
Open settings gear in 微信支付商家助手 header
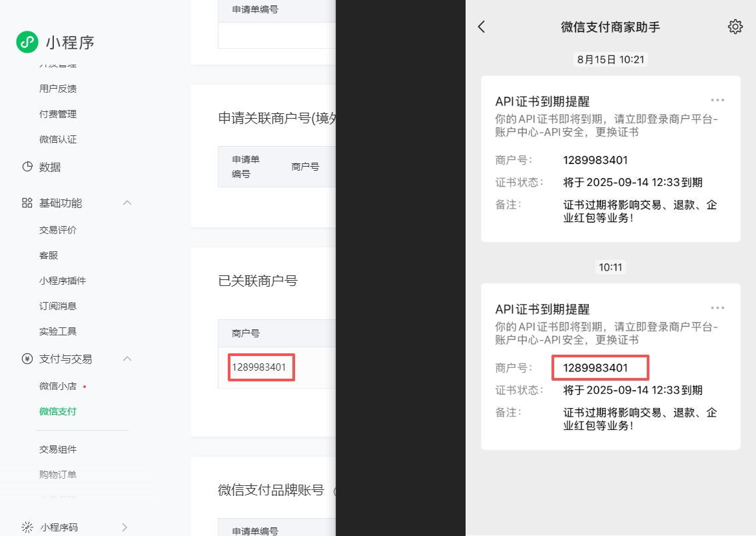(x=735, y=27)
